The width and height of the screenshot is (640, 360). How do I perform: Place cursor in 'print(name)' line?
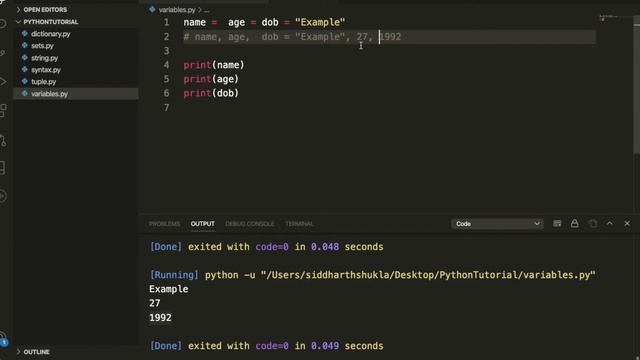[x=214, y=65]
